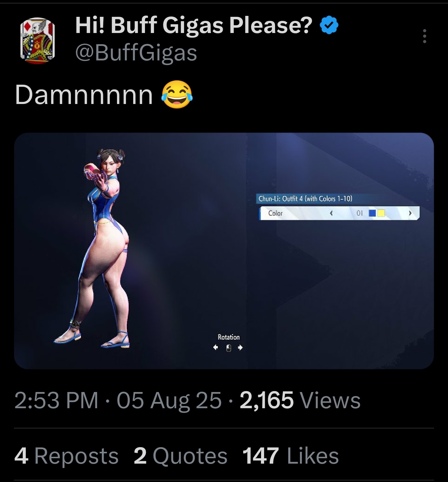Open the Hi! Buff Gigas Please? profile name
Image resolution: width=448 pixels, height=482 pixels.
click(x=194, y=25)
